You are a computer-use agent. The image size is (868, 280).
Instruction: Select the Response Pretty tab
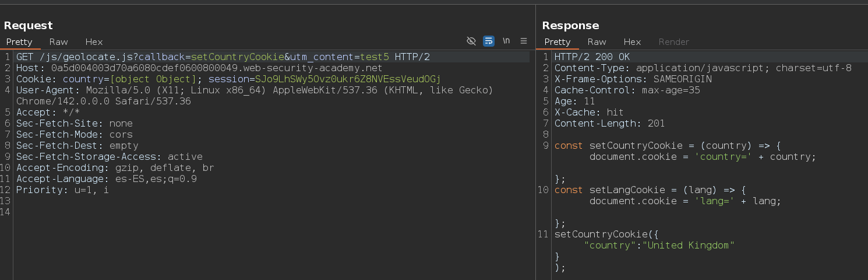pyautogui.click(x=558, y=42)
